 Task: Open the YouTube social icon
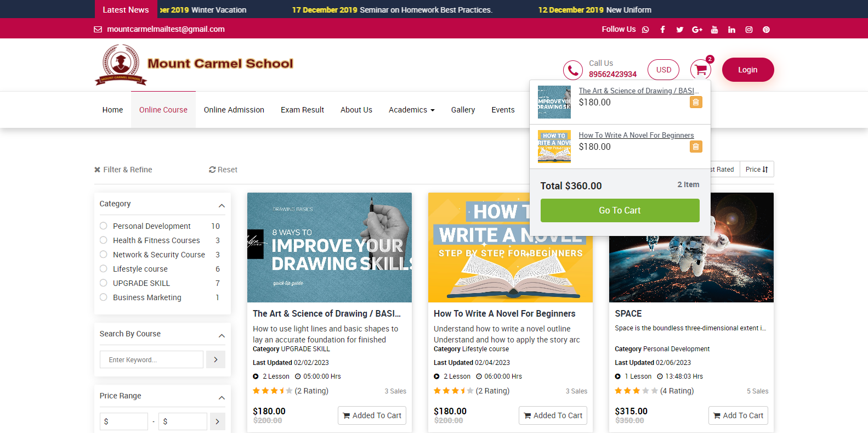click(714, 30)
